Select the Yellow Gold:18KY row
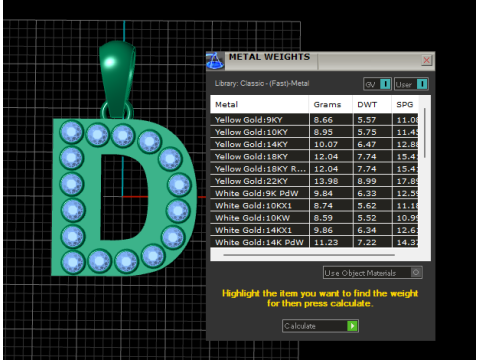 [314, 157]
